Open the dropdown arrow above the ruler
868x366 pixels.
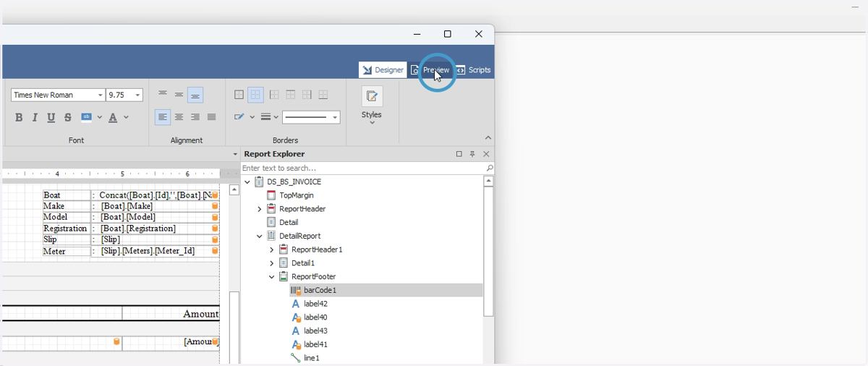pyautogui.click(x=235, y=154)
